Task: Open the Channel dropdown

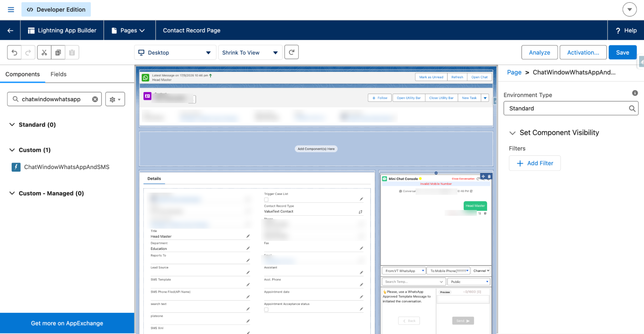Action: tap(481, 271)
